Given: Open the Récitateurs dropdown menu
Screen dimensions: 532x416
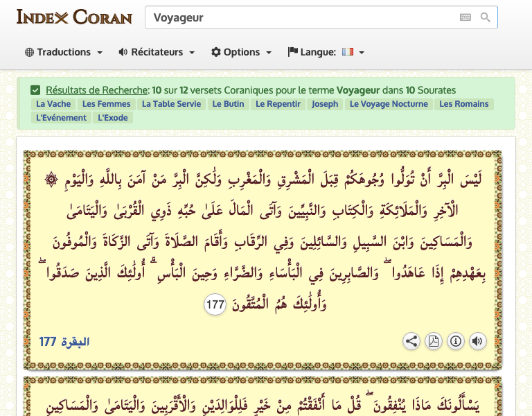Looking at the screenshot, I should [157, 52].
